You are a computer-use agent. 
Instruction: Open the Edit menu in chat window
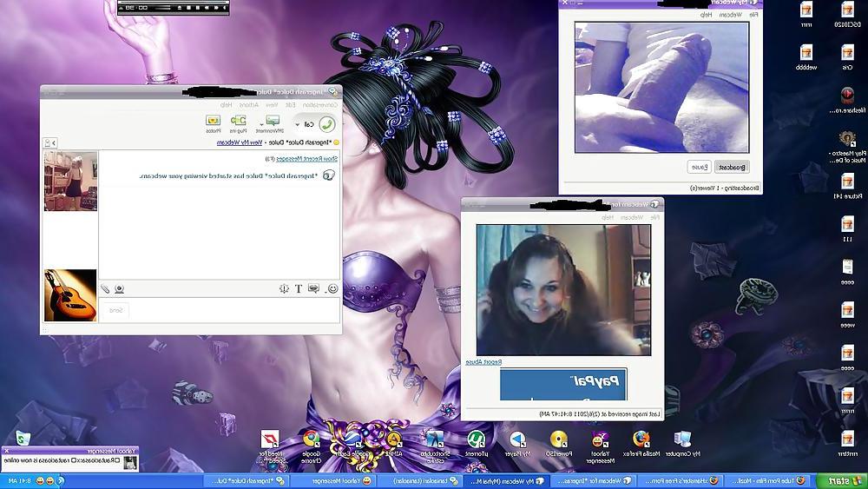point(290,105)
